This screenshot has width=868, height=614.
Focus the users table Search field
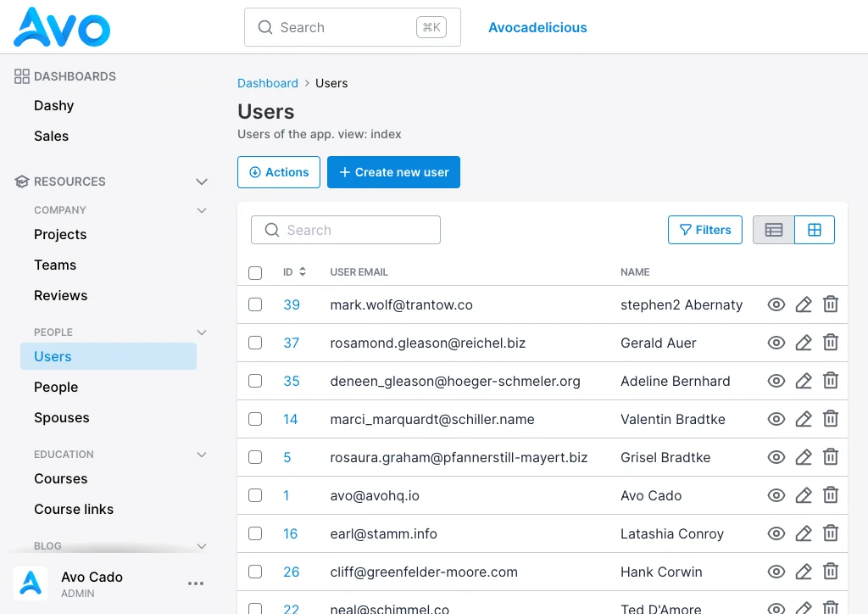(x=346, y=230)
